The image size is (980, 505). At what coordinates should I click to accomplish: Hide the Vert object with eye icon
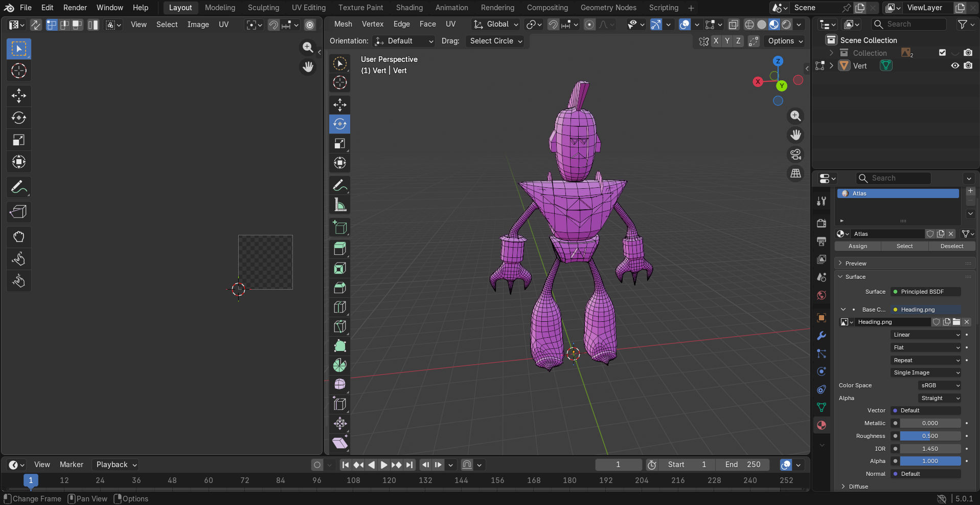954,65
